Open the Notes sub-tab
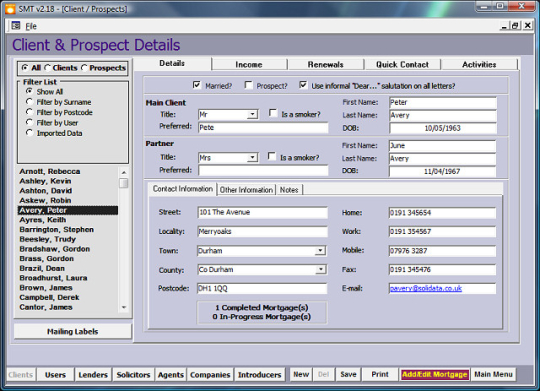The width and height of the screenshot is (540, 391). pos(289,190)
